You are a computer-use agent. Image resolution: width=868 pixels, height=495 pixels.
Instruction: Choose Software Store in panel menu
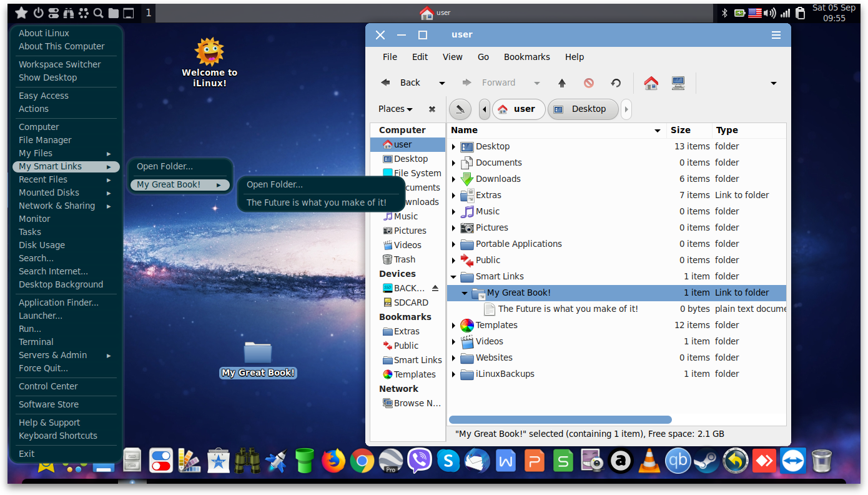(49, 404)
